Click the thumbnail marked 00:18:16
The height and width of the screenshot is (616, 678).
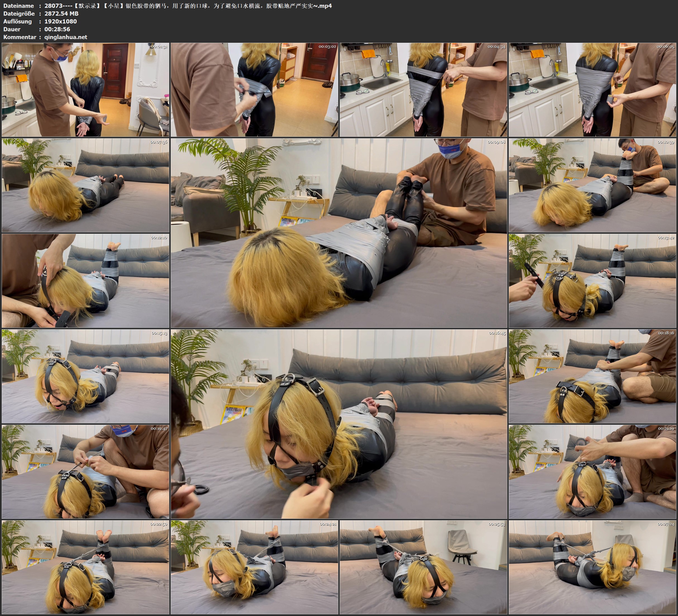(592, 376)
